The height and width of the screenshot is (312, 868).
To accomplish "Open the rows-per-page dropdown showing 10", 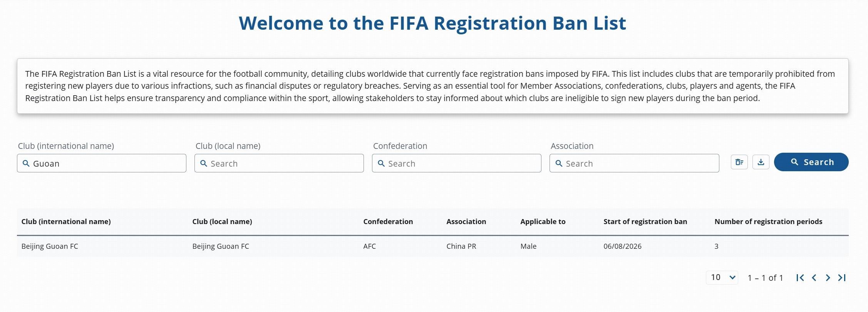I will [x=722, y=278].
